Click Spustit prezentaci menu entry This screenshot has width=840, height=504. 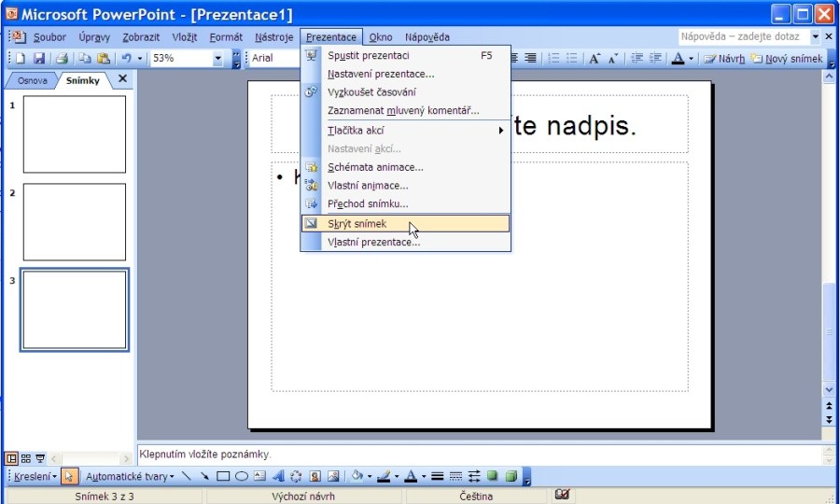point(406,56)
